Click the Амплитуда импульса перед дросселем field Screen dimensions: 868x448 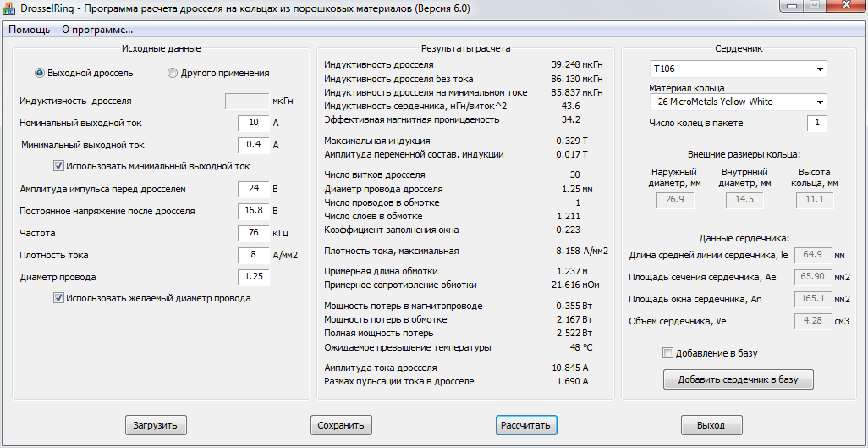254,189
